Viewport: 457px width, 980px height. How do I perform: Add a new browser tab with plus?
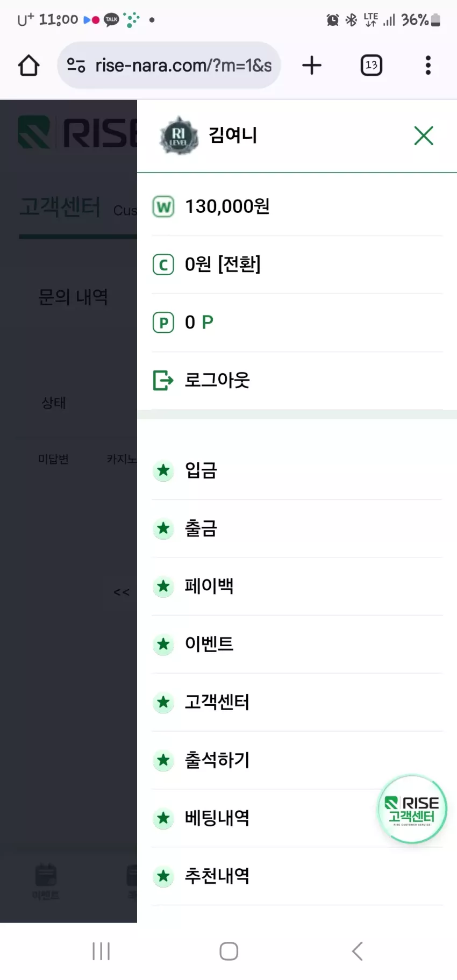[x=312, y=66]
